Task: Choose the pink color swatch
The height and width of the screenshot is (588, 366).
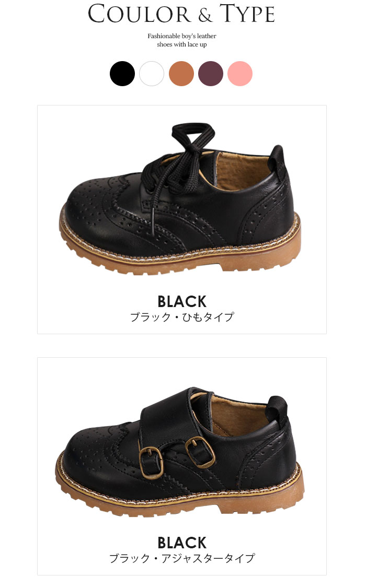Action: pos(240,74)
